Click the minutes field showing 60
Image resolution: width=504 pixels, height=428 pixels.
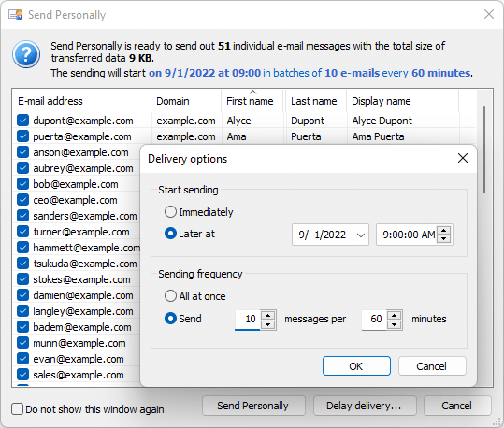(374, 319)
